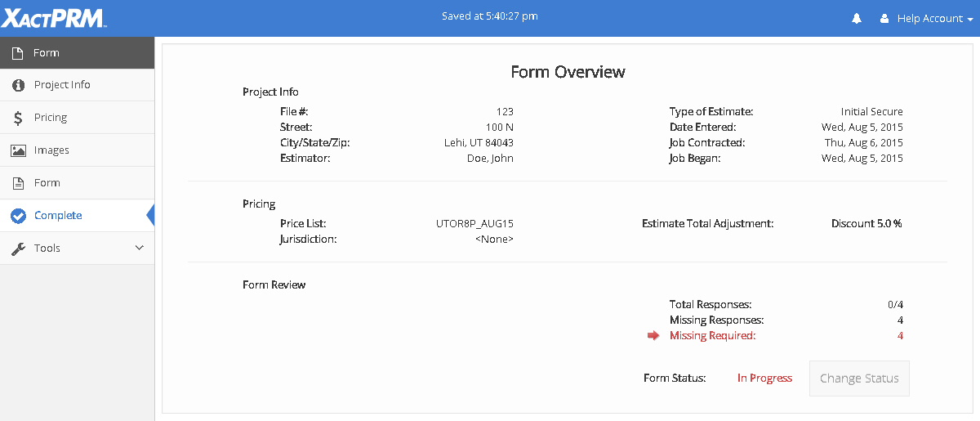Click the Lehi, UT 84043 address
The image size is (980, 421).
[x=479, y=143]
